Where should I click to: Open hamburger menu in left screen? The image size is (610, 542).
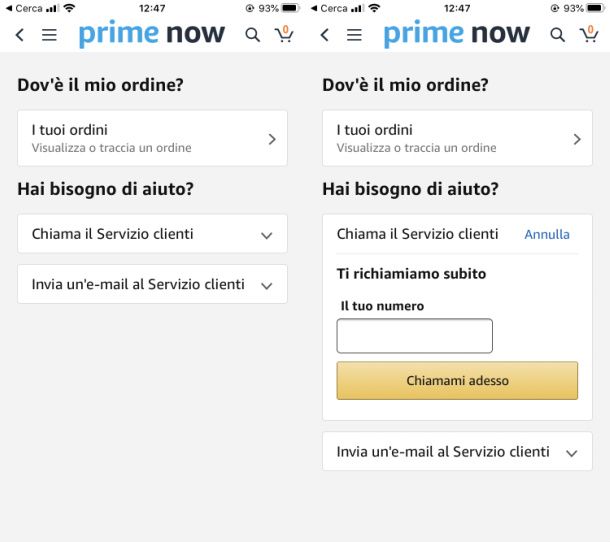coord(49,35)
